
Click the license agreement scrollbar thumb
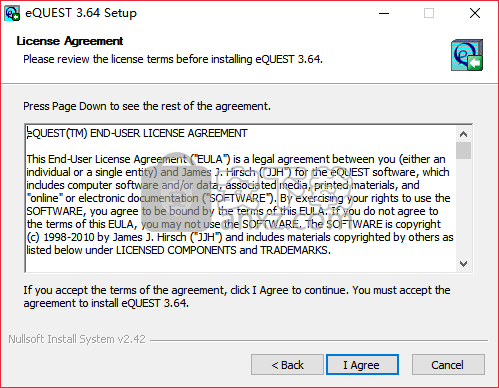coord(463,150)
